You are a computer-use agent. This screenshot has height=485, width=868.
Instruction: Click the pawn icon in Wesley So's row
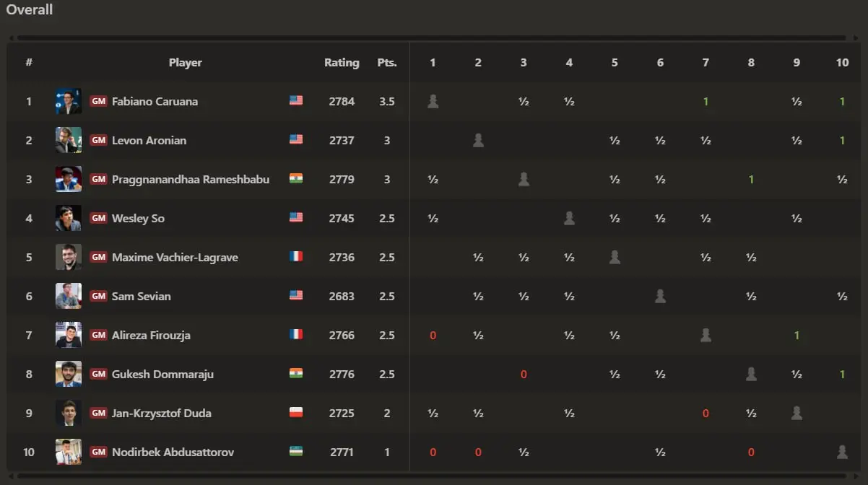click(x=569, y=218)
